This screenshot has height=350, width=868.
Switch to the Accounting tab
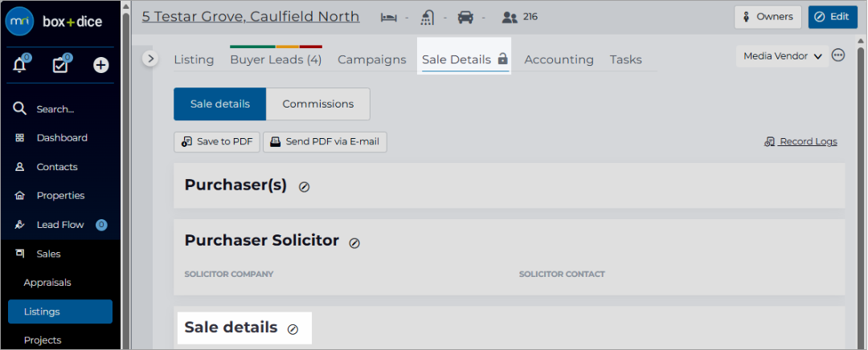[559, 59]
